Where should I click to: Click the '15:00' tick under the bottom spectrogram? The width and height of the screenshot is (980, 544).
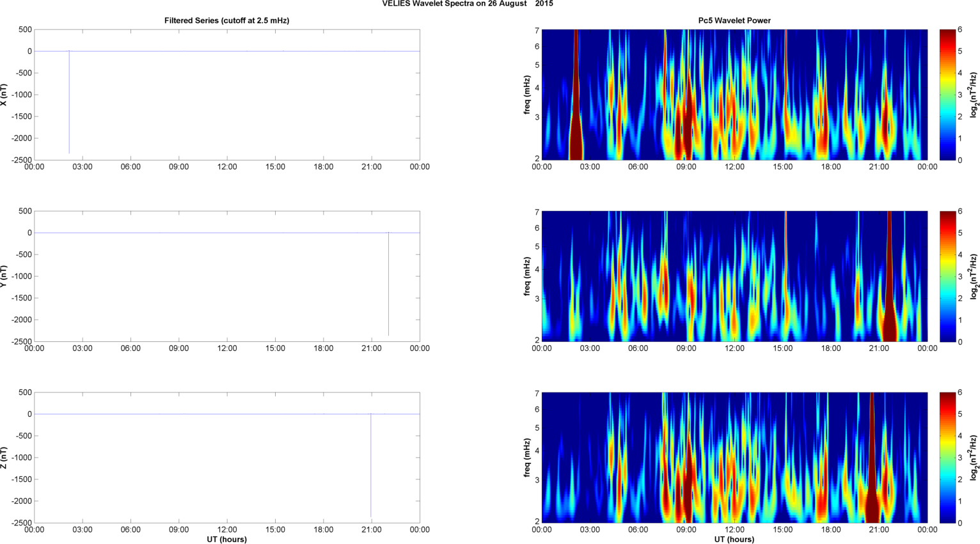(783, 530)
